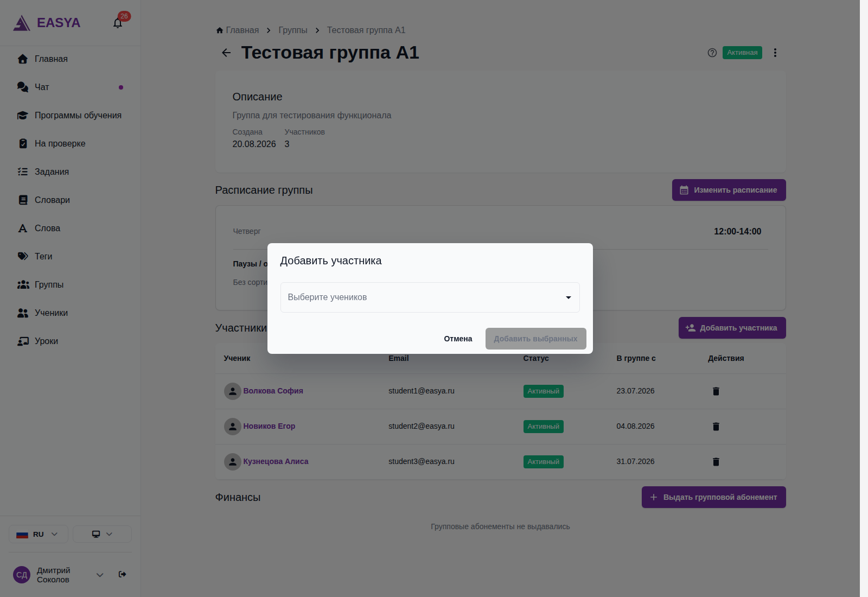This screenshot has height=597, width=868.
Task: Open display theme dropdown
Action: 102,534
